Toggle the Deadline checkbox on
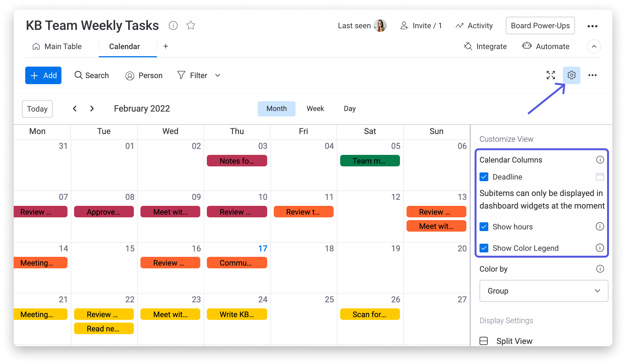The width and height of the screenshot is (626, 364). (484, 177)
